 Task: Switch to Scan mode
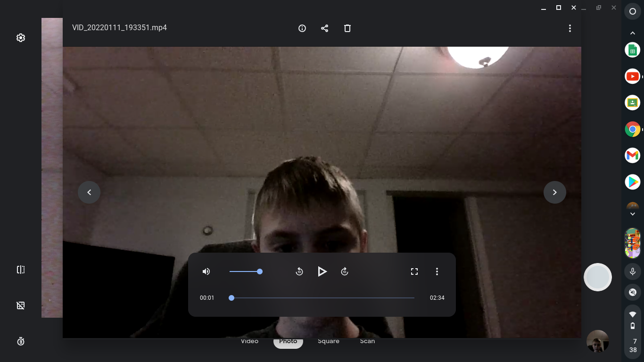coord(367,341)
